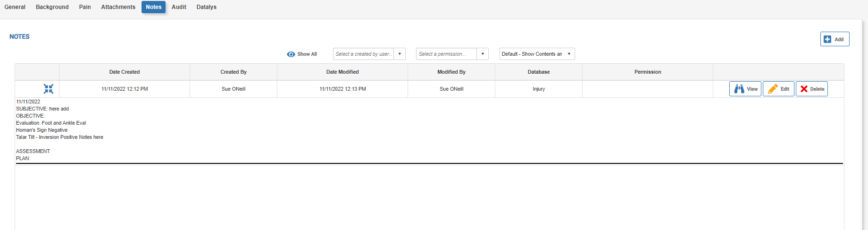Expand the Default Show Contents dropdown
The height and width of the screenshot is (230, 868).
tap(537, 54)
